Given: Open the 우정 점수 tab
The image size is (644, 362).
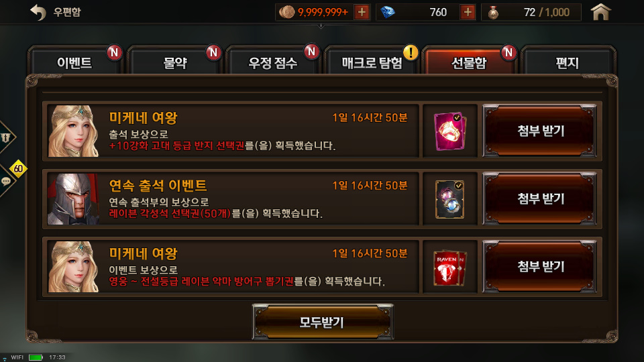Looking at the screenshot, I should (273, 62).
